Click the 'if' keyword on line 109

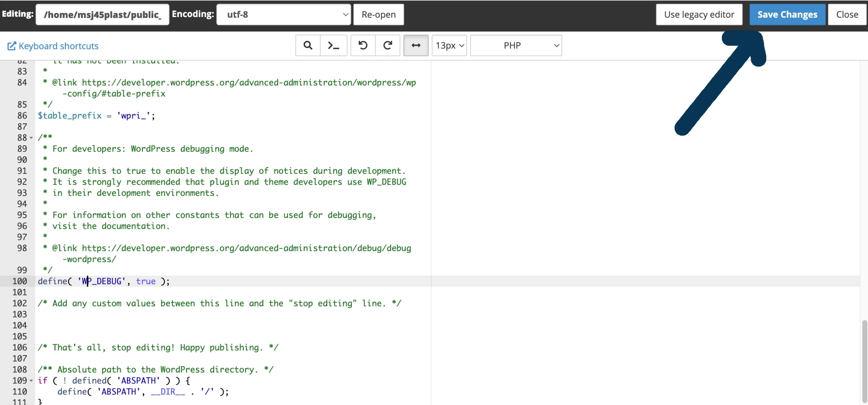click(42, 381)
